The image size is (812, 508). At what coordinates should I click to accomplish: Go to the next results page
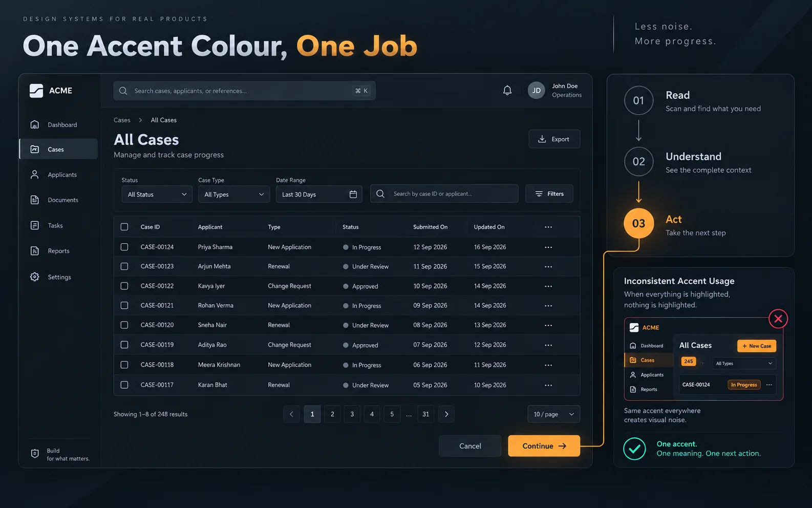pyautogui.click(x=446, y=414)
